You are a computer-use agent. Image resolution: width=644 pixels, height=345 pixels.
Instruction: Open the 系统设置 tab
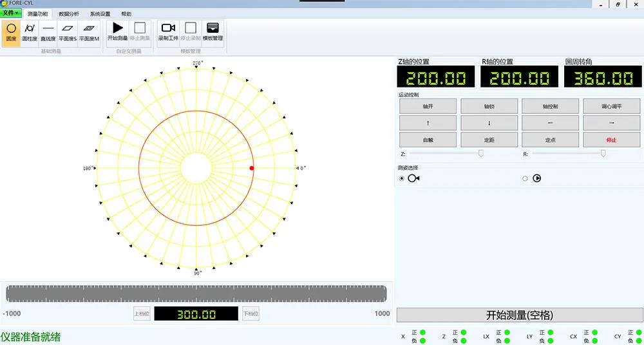point(100,14)
